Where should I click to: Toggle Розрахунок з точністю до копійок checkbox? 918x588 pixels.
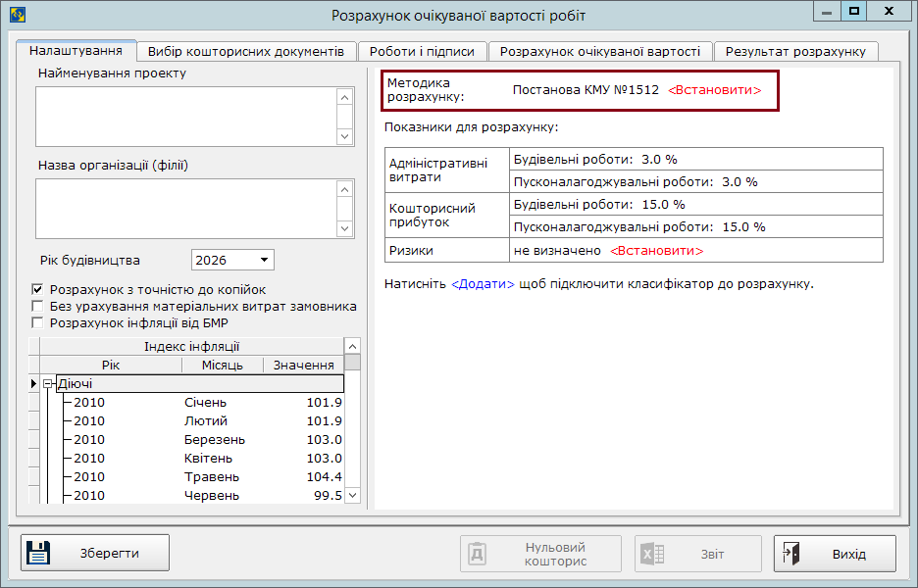[38, 290]
